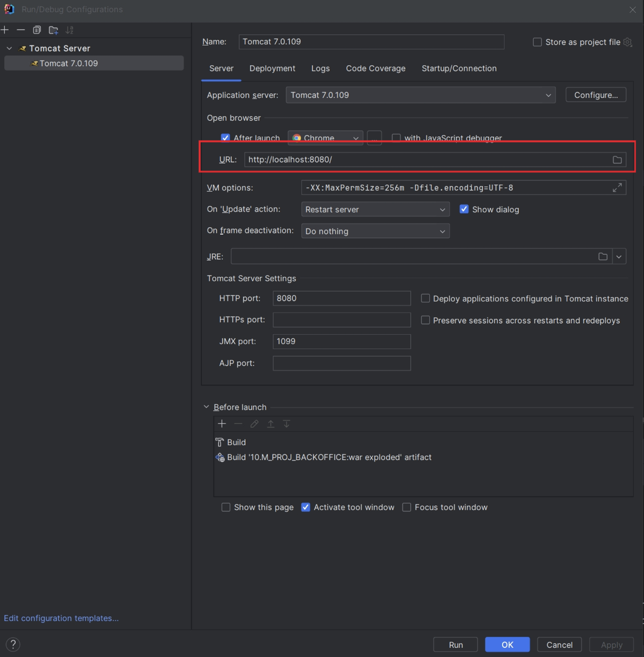This screenshot has width=644, height=657.
Task: Click the JMX port field
Action: (342, 342)
